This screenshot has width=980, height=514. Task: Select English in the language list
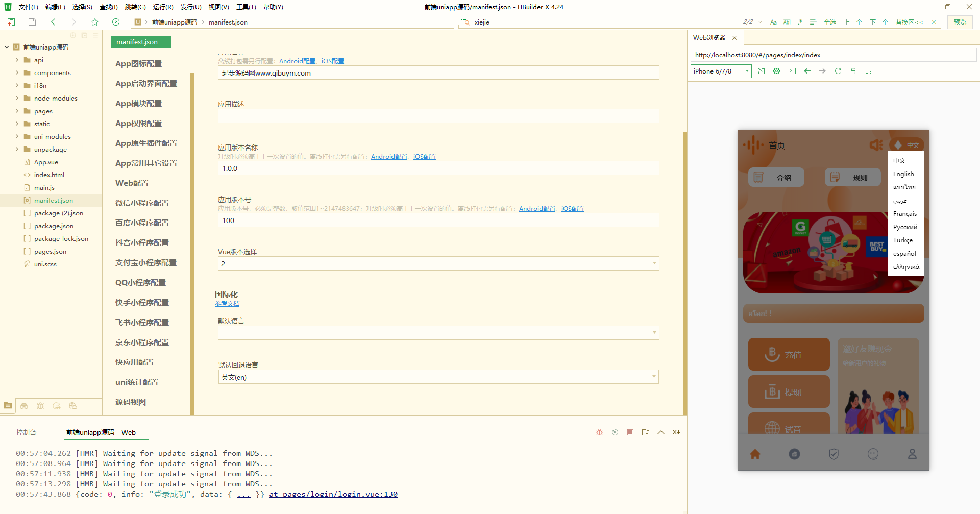[x=903, y=174]
